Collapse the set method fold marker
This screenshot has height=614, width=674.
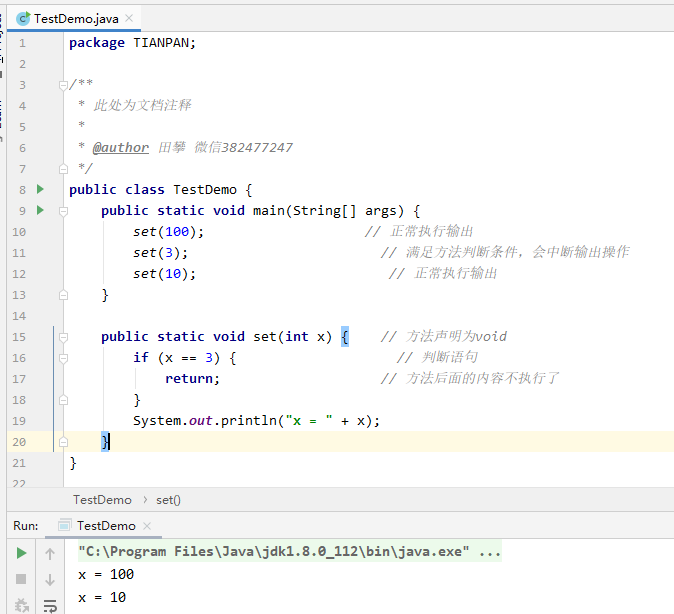click(x=62, y=337)
